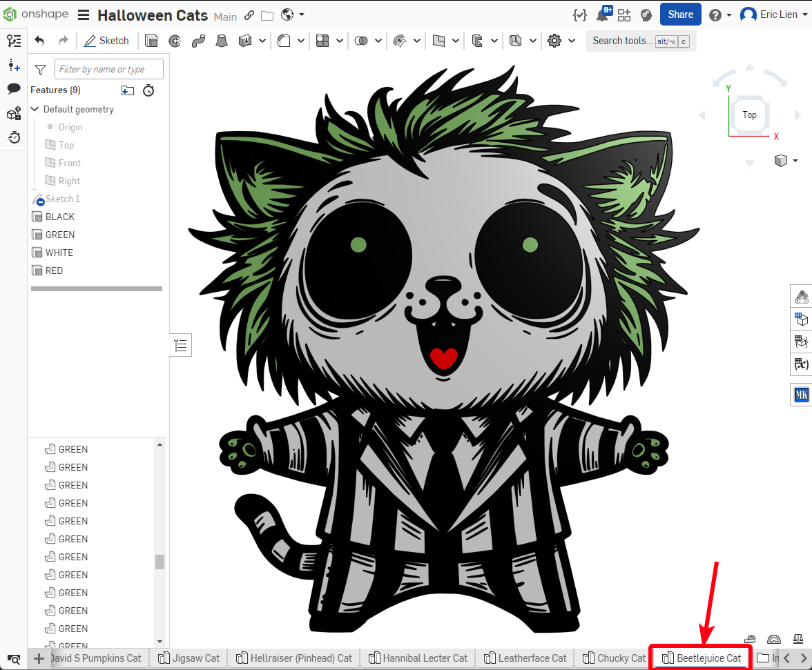Open the view cube options dropdown
This screenshot has width=812, height=670.
[795, 161]
